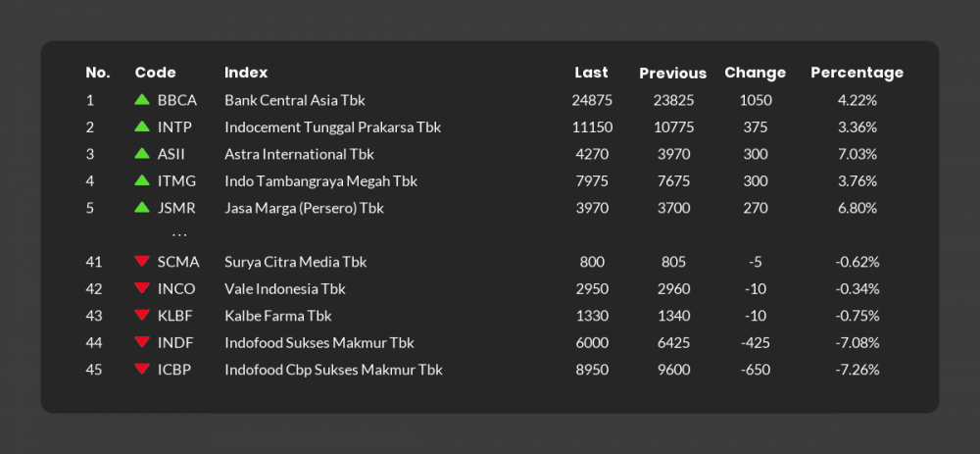This screenshot has height=454, width=980.
Task: Click the green up arrow beside ASII
Action: tap(142, 154)
